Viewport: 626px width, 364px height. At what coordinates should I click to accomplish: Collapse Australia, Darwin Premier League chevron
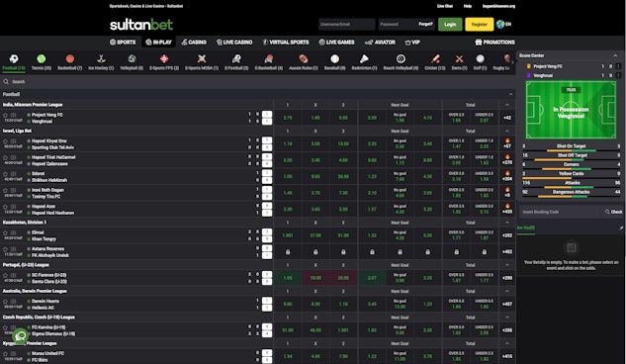tap(507, 291)
